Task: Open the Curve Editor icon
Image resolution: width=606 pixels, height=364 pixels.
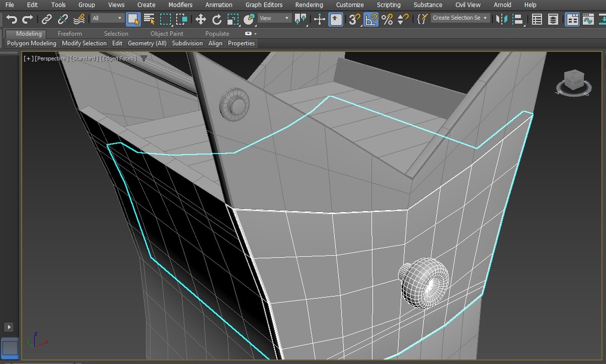Action: [x=588, y=19]
